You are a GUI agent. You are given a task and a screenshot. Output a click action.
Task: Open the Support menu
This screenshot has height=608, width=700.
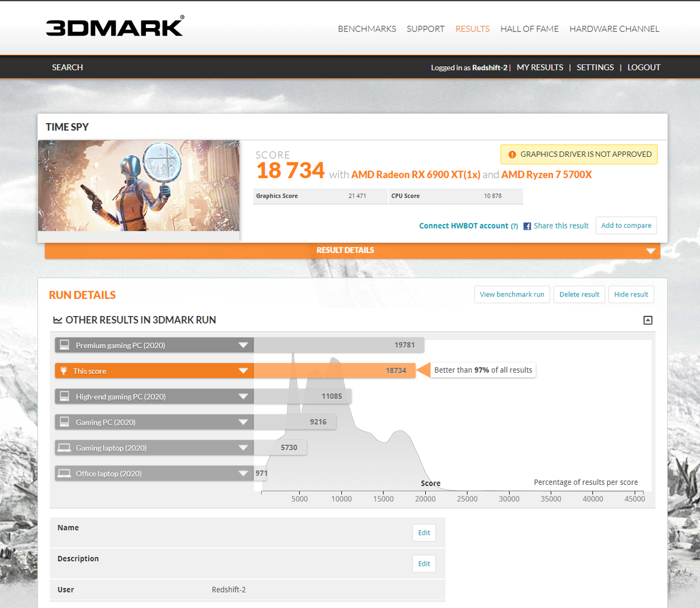[425, 29]
